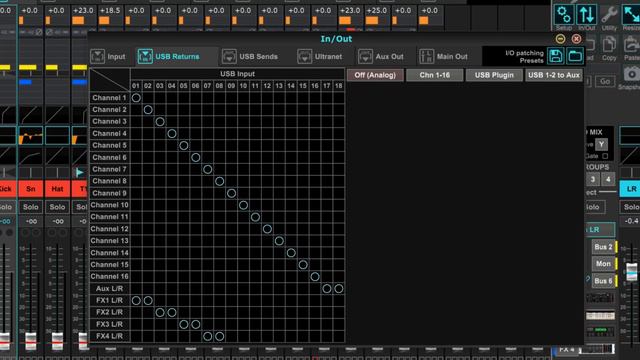Click the Y button in the MIX panel
This screenshot has height=360, width=640.
601,144
